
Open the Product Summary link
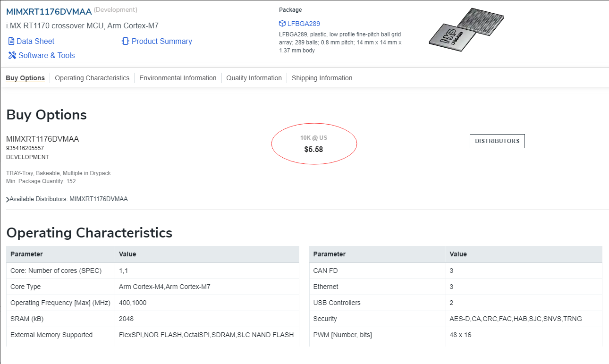click(x=162, y=42)
